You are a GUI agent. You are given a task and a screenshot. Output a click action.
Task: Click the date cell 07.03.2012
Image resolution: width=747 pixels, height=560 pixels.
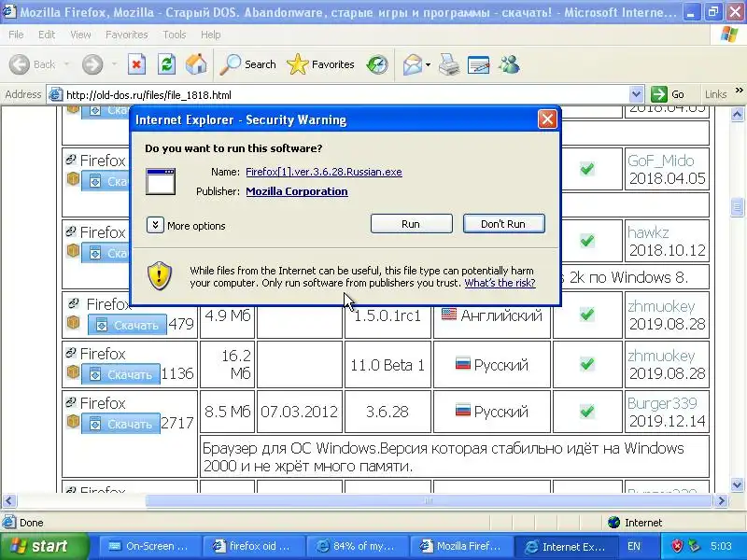point(299,412)
